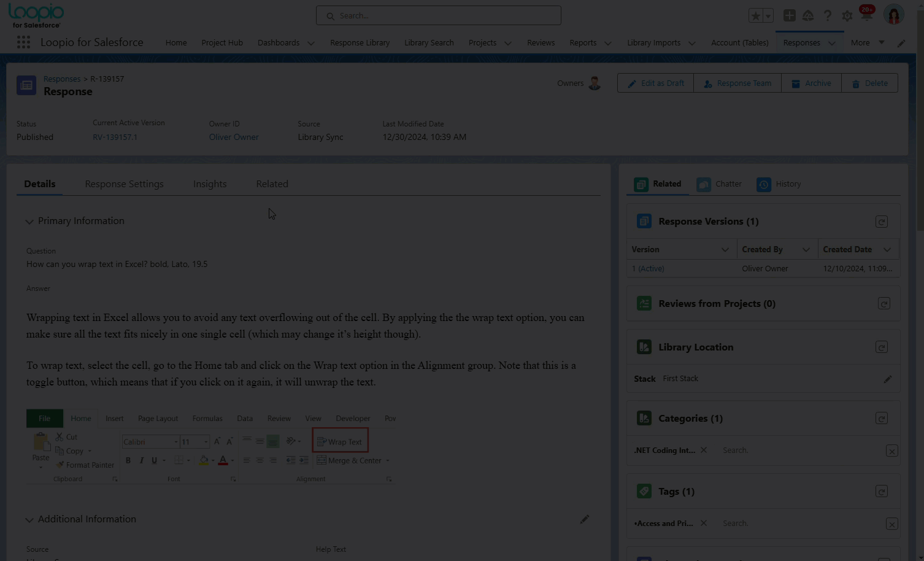924x561 pixels.
Task: Click the Response record icon
Action: (x=26, y=85)
